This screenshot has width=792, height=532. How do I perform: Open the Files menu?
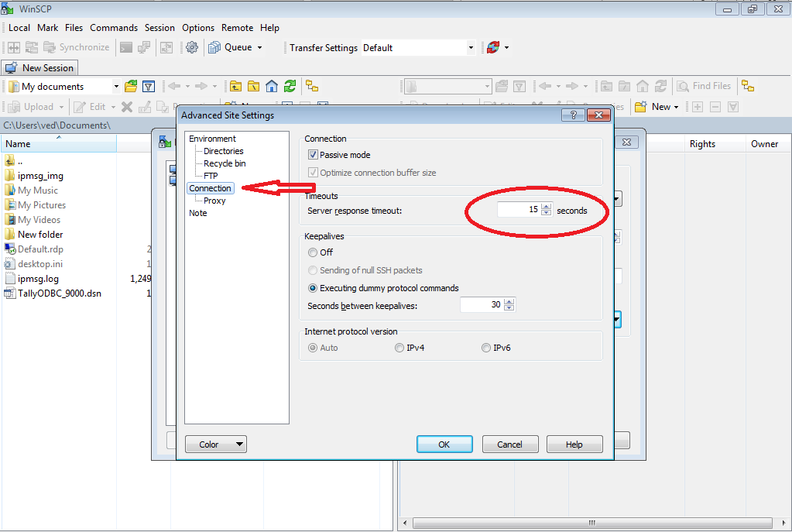(74, 28)
